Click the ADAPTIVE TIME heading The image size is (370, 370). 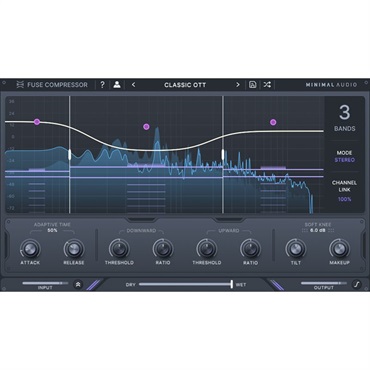(52, 225)
